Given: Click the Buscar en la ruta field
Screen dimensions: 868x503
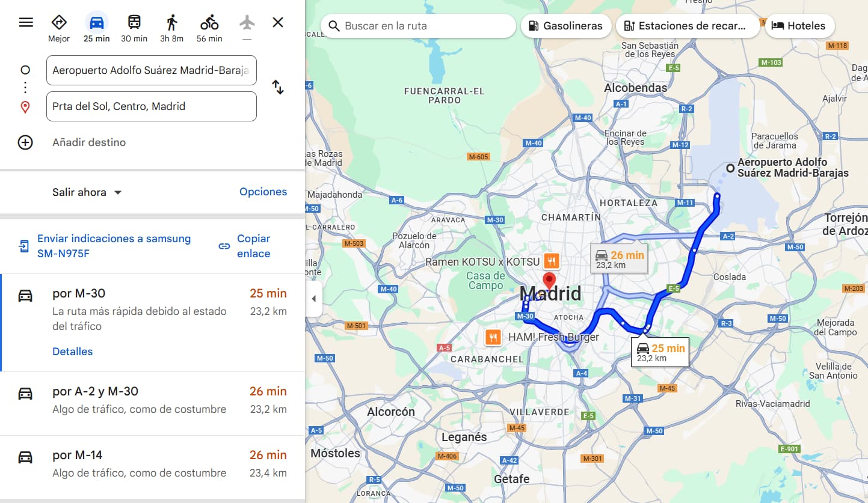Looking at the screenshot, I should (419, 26).
